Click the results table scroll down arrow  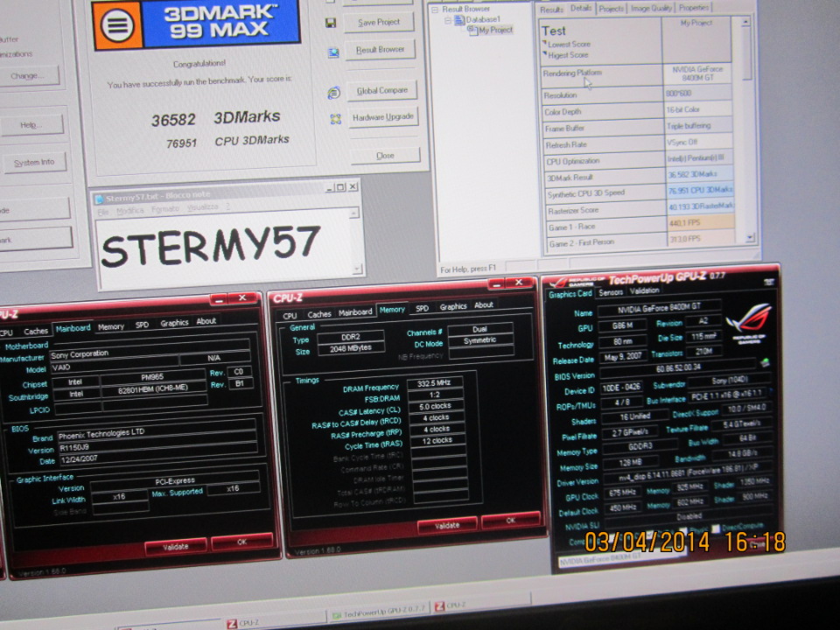click(x=750, y=236)
